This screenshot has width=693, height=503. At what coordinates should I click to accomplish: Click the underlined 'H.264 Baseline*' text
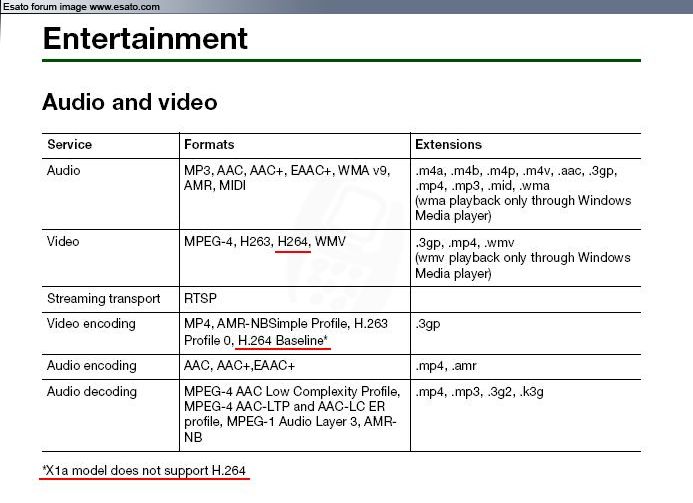coord(283,340)
